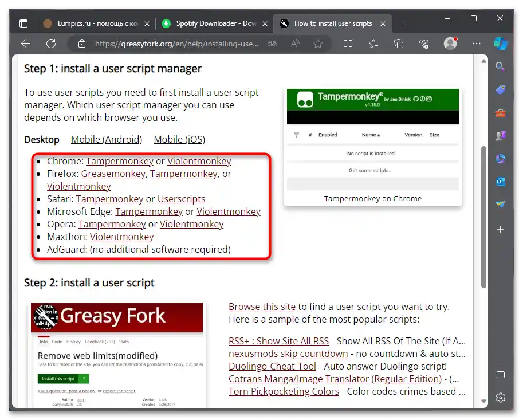
Task: Toggle the sidebar visibility icon
Action: pyautogui.click(x=500, y=375)
